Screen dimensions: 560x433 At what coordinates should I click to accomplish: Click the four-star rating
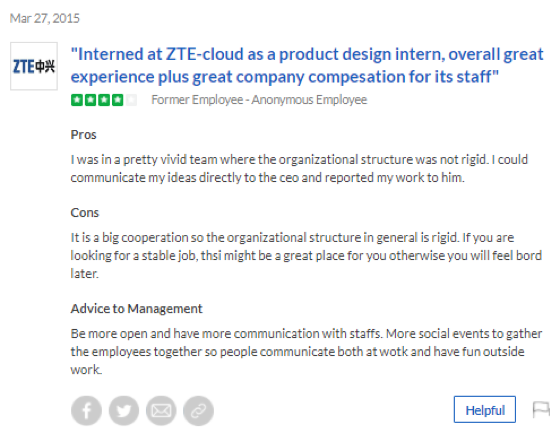[x=104, y=100]
